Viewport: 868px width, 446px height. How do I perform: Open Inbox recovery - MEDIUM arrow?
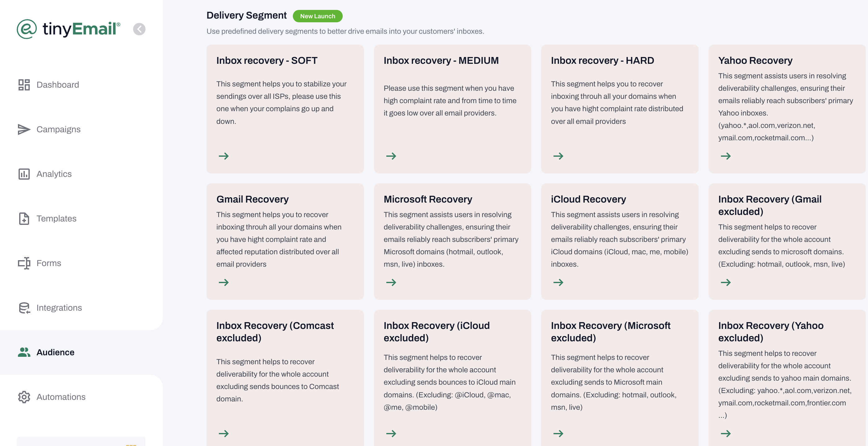click(391, 156)
